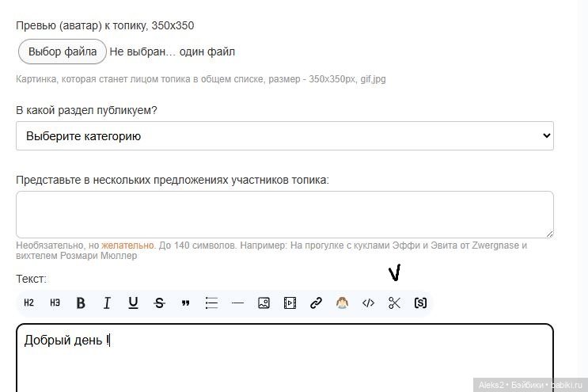Image resolution: width=588 pixels, height=392 pixels.
Task: Click the scissors cut icon
Action: pyautogui.click(x=394, y=303)
